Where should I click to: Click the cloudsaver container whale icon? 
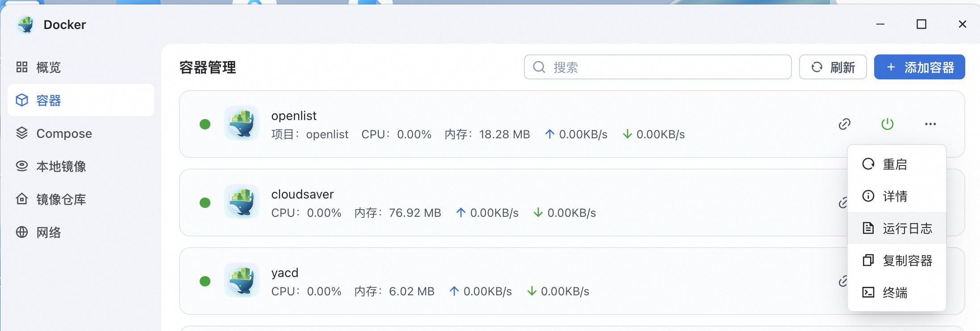click(242, 202)
